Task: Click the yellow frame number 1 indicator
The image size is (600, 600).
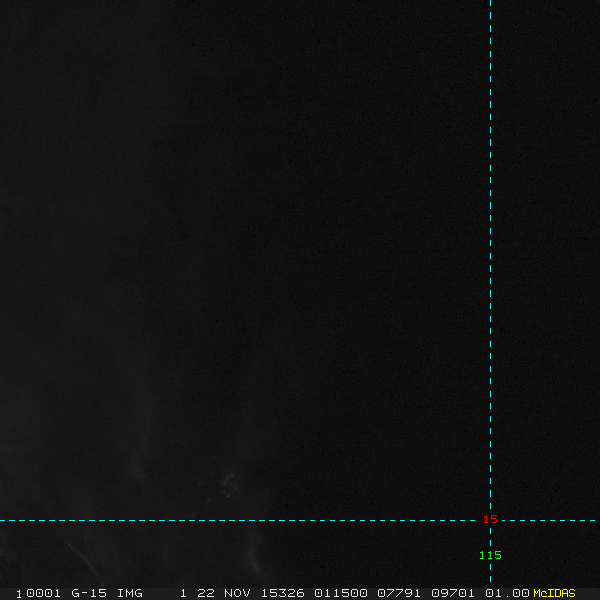Action: 19,594
